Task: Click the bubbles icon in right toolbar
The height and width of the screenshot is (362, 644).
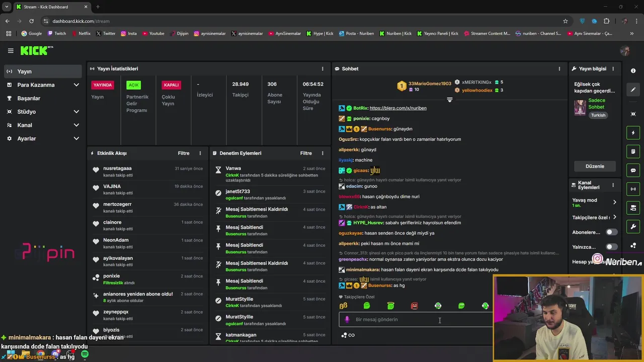Action: tap(633, 245)
